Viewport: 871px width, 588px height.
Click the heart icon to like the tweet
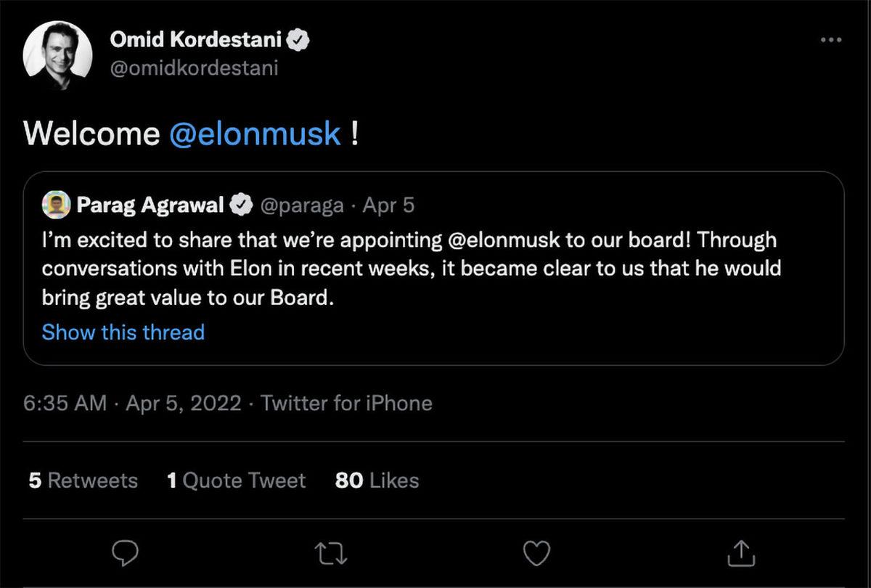pos(536,553)
